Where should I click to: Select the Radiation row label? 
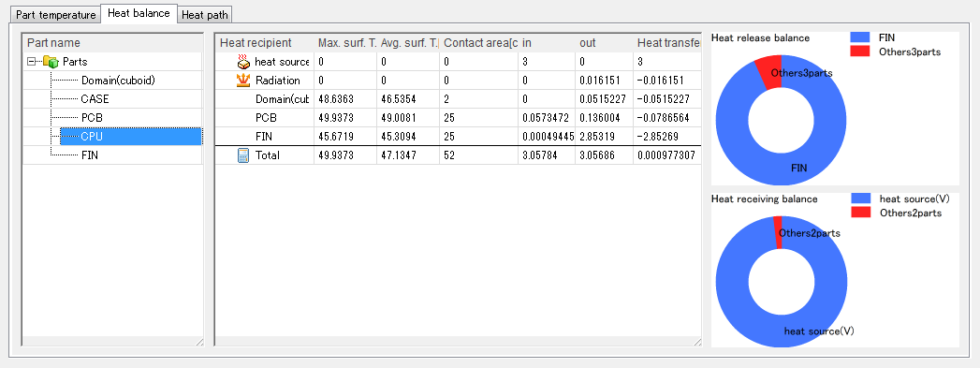point(277,81)
